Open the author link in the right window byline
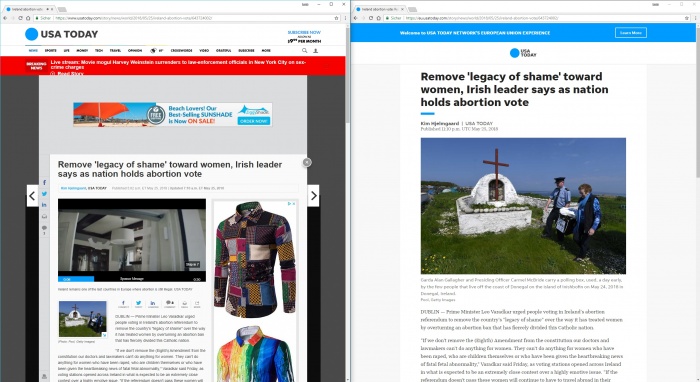The height and width of the screenshot is (382, 700). point(440,123)
